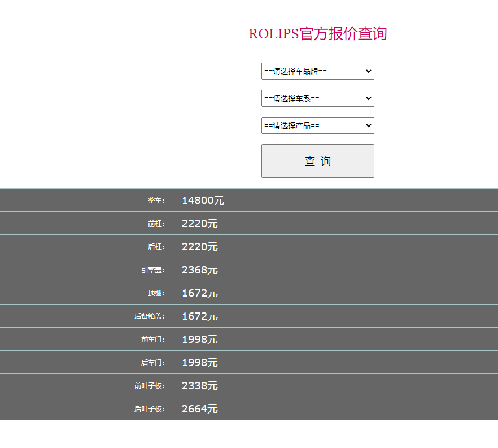Click the 前杠 price 2220元

point(199,224)
